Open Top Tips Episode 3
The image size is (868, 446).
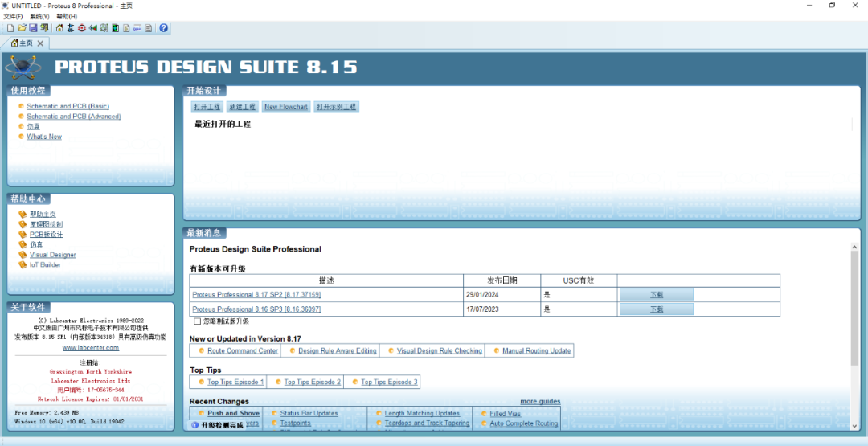(x=389, y=383)
